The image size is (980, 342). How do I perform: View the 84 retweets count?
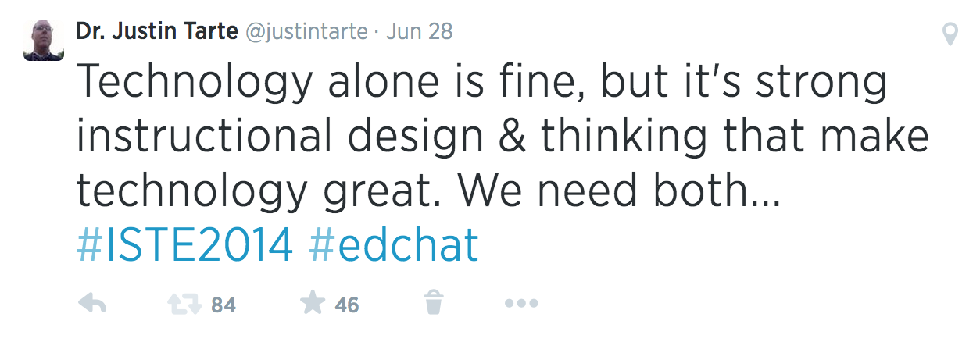coord(224,305)
